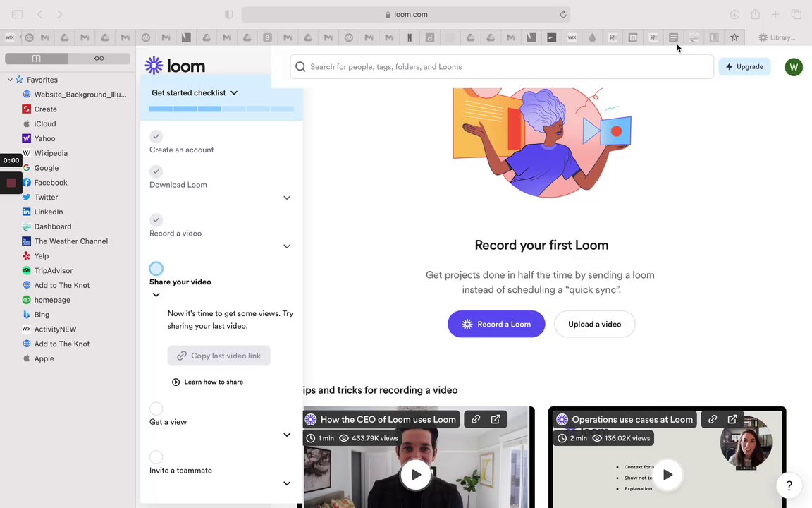The image size is (812, 508).
Task: Open the ActivityNEW bookmark
Action: 49,329
